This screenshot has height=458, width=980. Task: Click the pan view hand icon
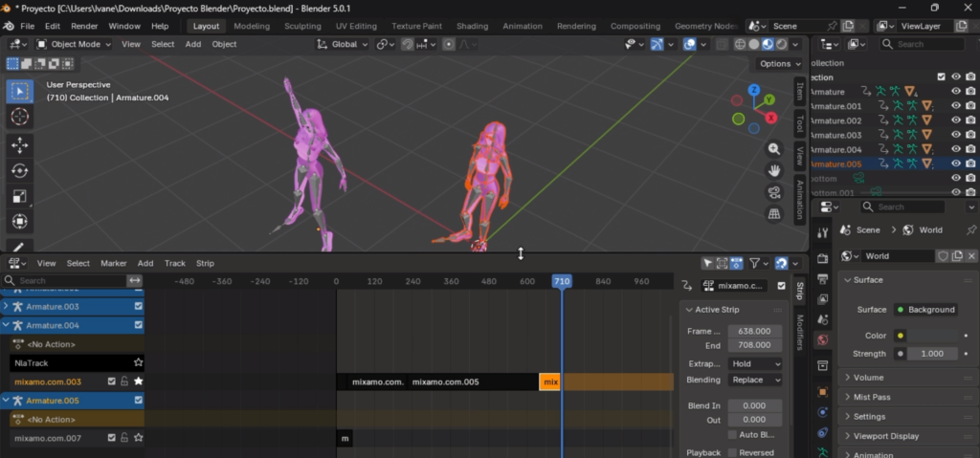click(x=773, y=170)
